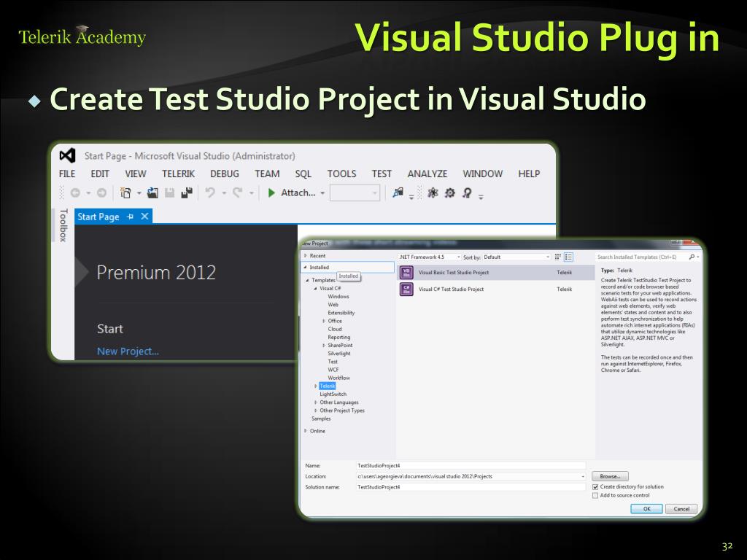The image size is (747, 560).
Task: Click the icon right of the gear icon
Action: tap(467, 192)
